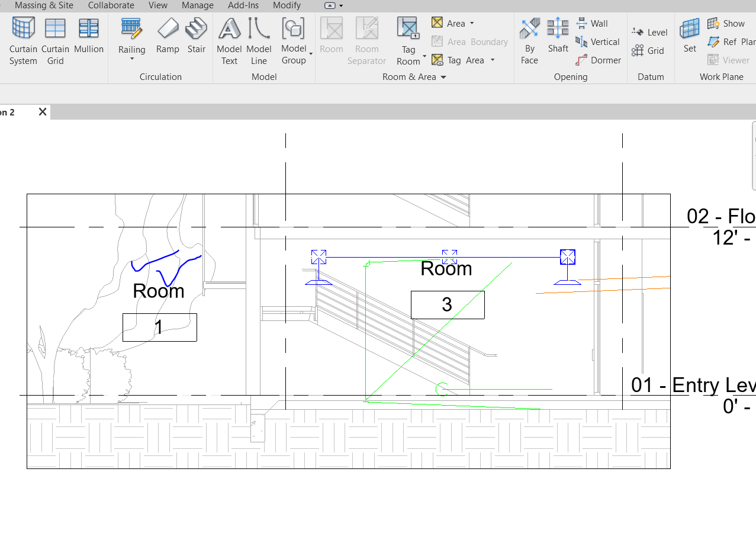Click the Area Boundary tool
756x533 pixels.
point(470,41)
